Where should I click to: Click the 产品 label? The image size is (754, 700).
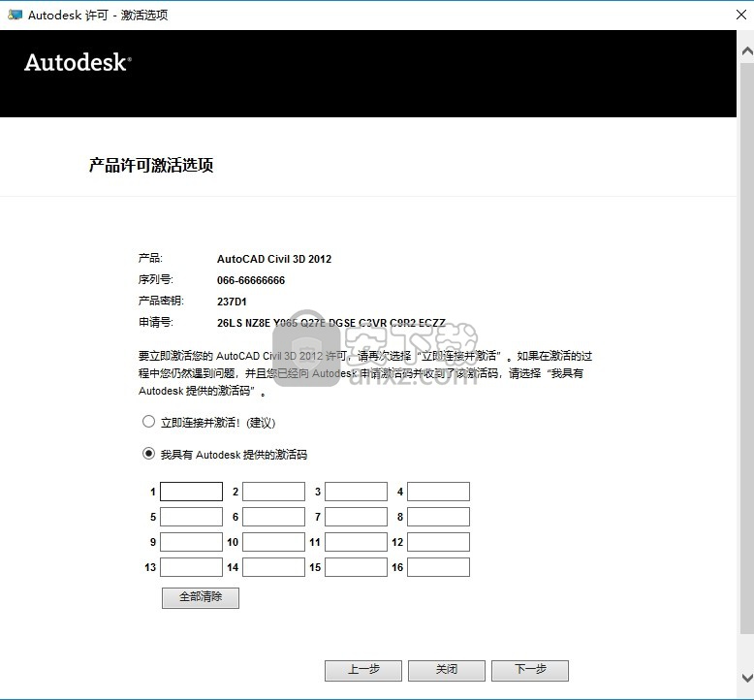(150, 258)
